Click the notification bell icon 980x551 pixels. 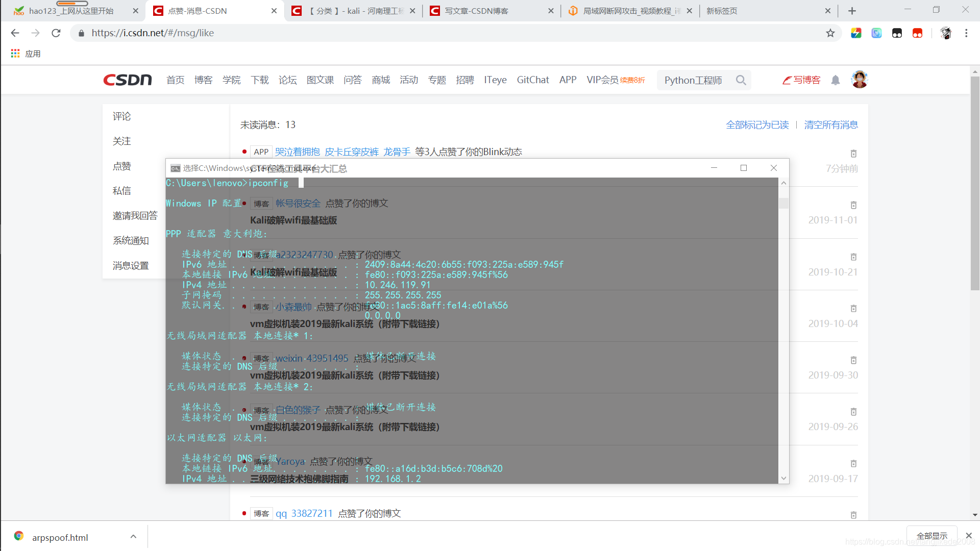pyautogui.click(x=836, y=80)
